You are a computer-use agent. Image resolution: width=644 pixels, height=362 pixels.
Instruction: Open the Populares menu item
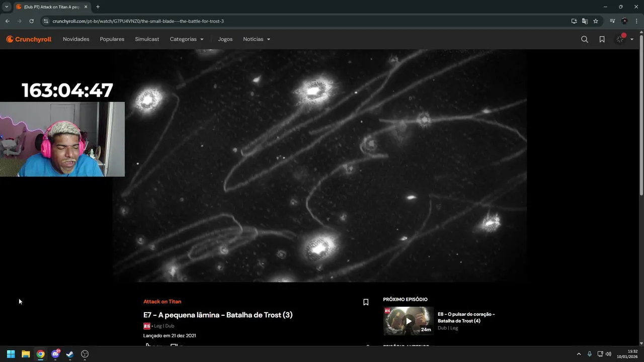pos(112,39)
